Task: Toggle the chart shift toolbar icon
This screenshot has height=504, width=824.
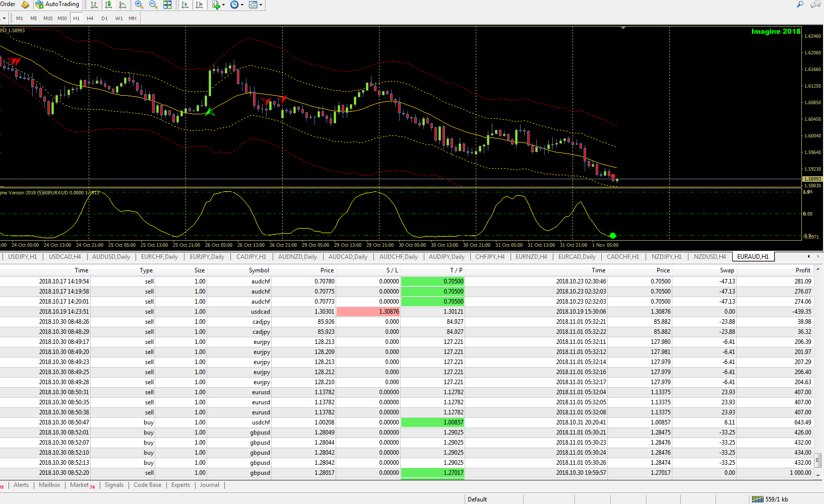Action: pyautogui.click(x=199, y=5)
